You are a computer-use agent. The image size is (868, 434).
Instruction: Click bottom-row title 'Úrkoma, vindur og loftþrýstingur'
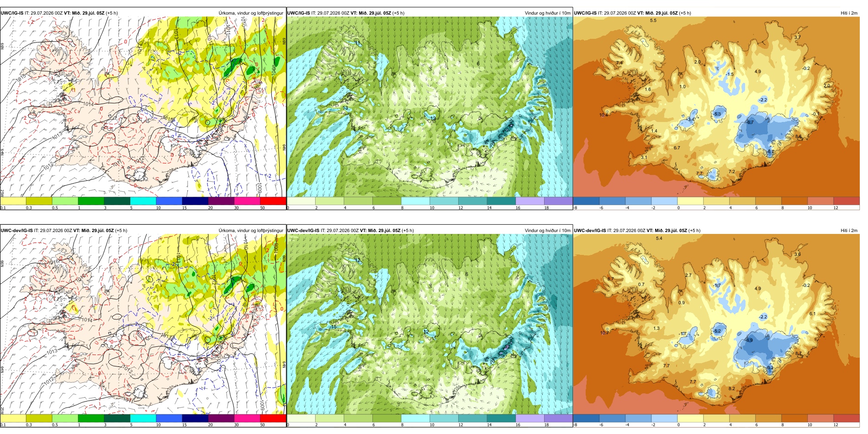pyautogui.click(x=251, y=231)
